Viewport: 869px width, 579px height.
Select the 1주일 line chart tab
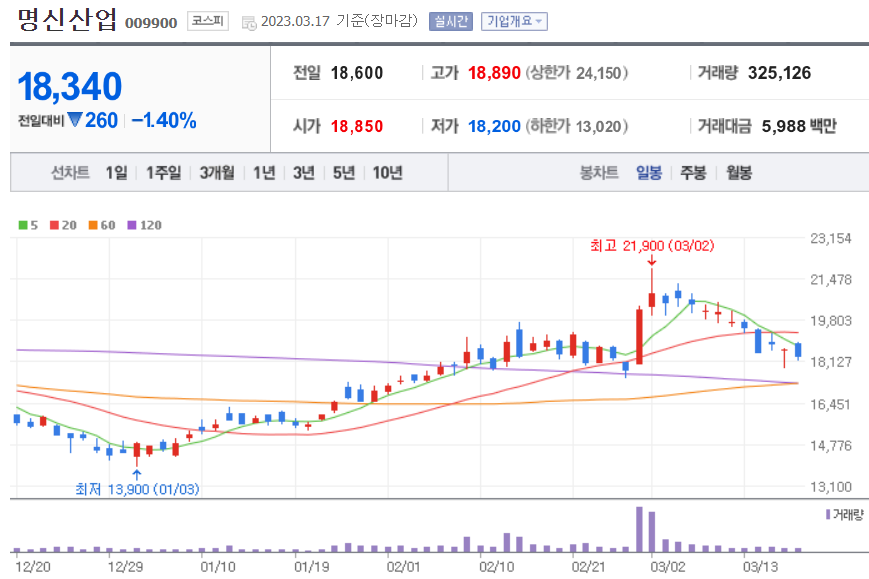[163, 173]
